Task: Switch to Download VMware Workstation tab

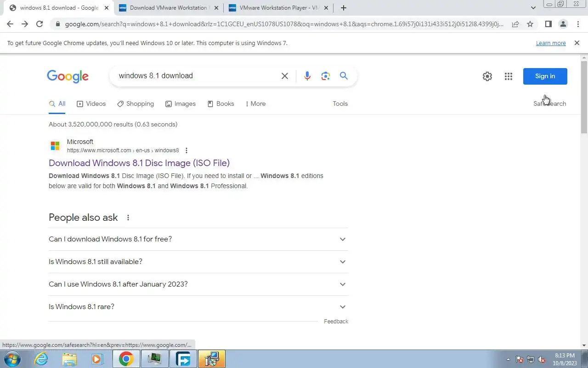Action: [x=169, y=8]
